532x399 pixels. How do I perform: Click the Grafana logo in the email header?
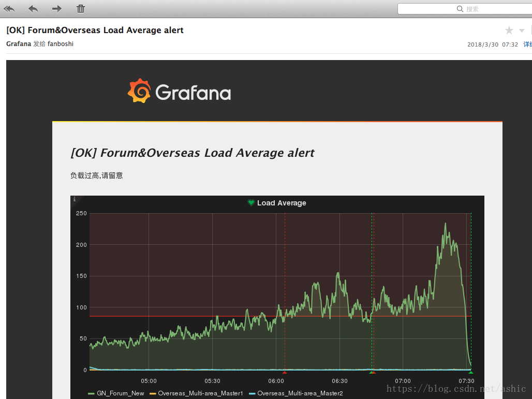(x=179, y=91)
